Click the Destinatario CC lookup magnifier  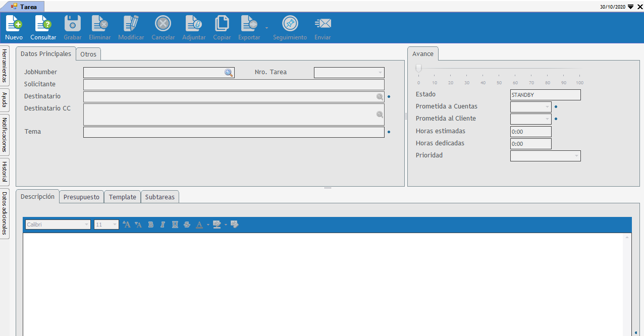coord(380,115)
